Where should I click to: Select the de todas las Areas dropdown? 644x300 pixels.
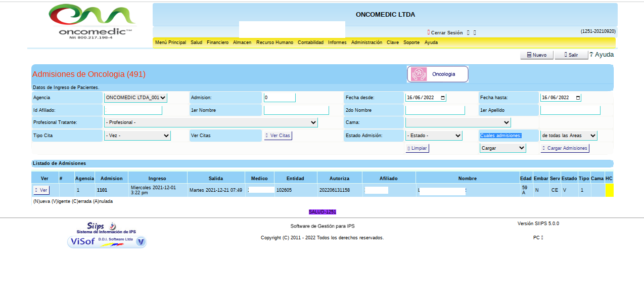pos(569,136)
